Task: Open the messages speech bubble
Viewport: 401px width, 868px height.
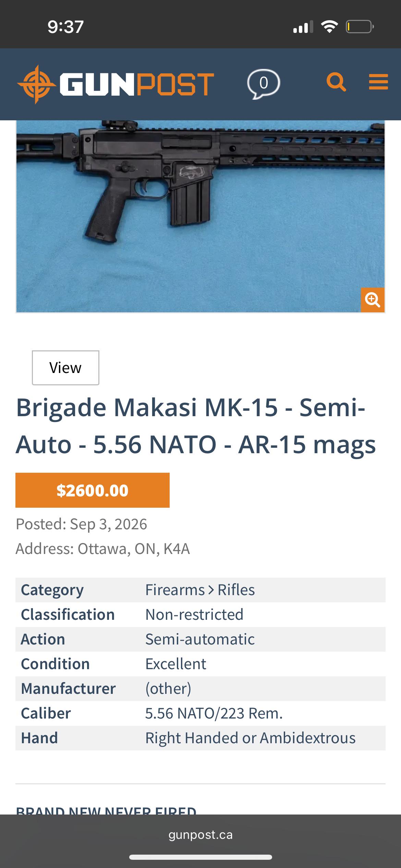Action: tap(264, 84)
